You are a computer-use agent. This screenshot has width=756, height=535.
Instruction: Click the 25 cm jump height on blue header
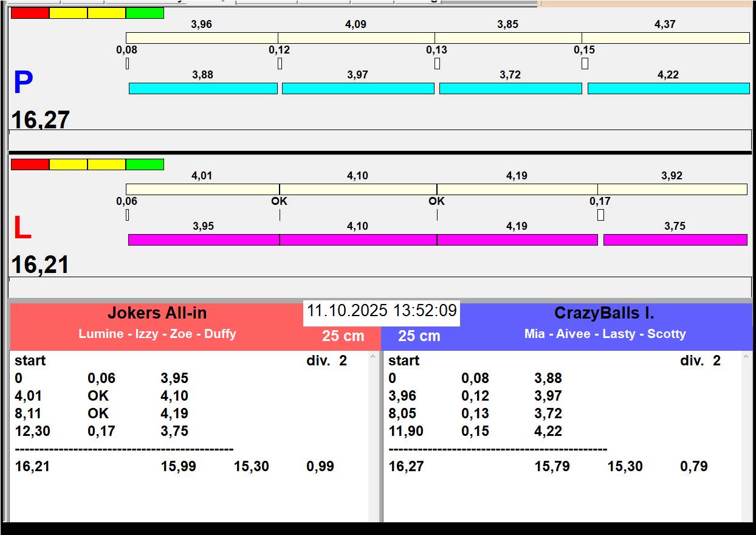point(419,336)
